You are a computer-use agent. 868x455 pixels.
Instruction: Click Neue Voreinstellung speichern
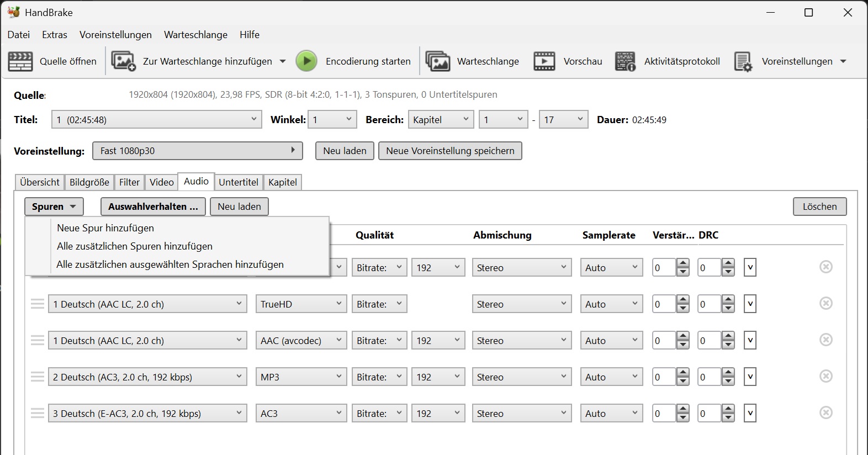450,151
